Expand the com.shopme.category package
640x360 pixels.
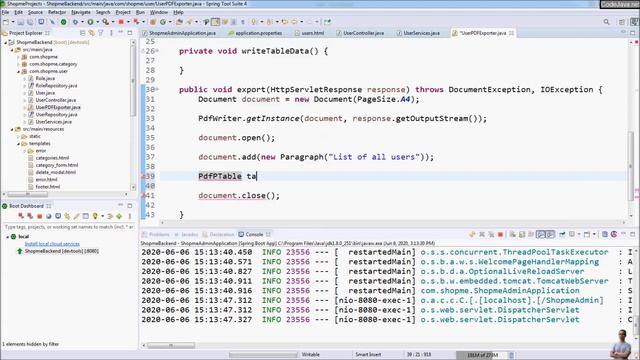point(18,64)
